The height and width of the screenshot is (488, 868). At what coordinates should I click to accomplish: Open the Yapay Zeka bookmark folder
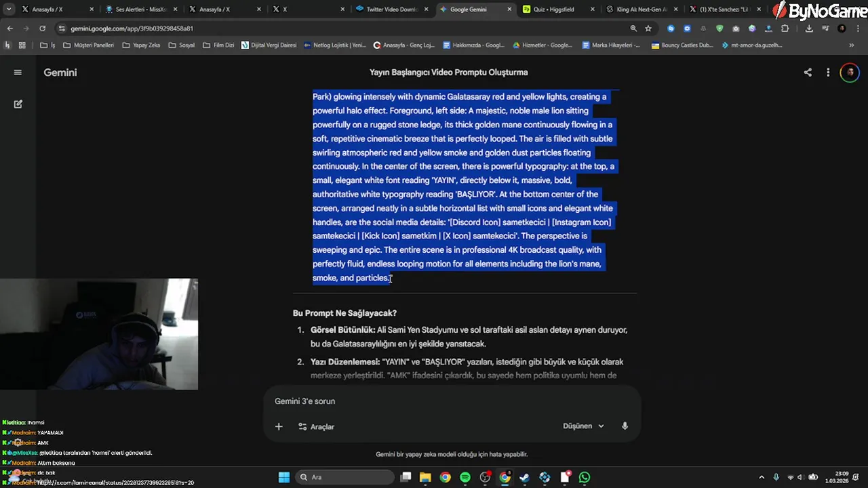(x=141, y=45)
